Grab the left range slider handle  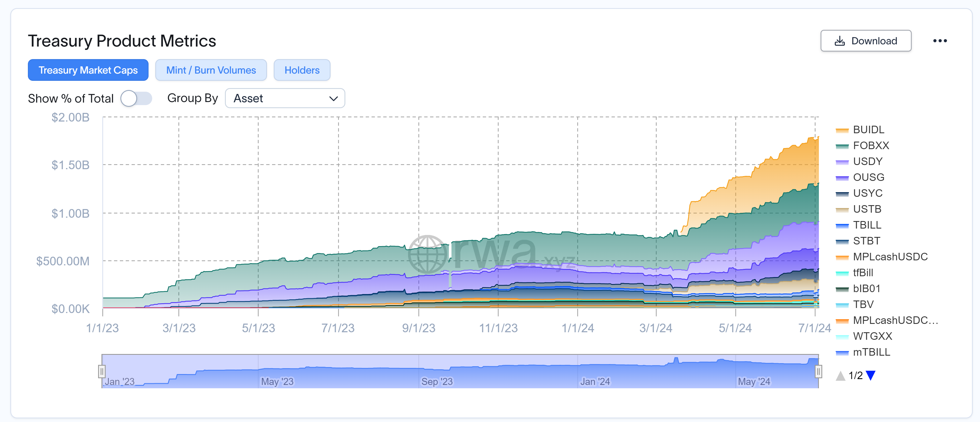(x=101, y=371)
